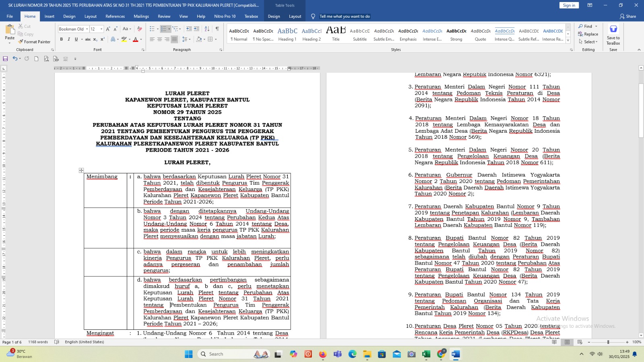Viewport: 644px width, 362px height.
Task: Apply the Heading 1 style
Action: click(x=287, y=34)
